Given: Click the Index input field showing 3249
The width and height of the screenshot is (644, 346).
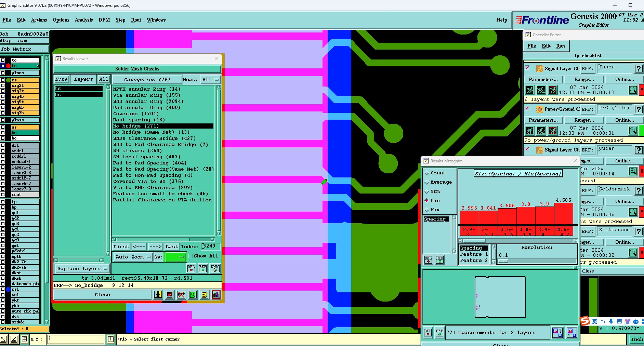Looking at the screenshot, I should point(210,246).
